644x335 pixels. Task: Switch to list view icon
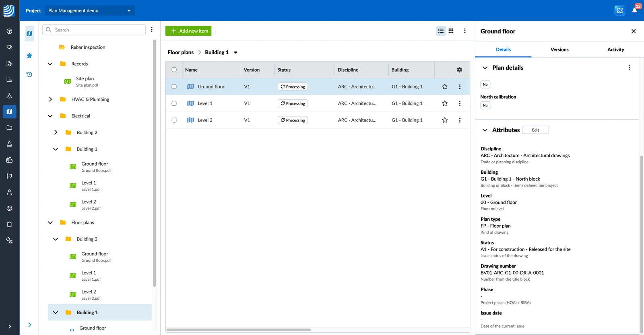tap(441, 31)
